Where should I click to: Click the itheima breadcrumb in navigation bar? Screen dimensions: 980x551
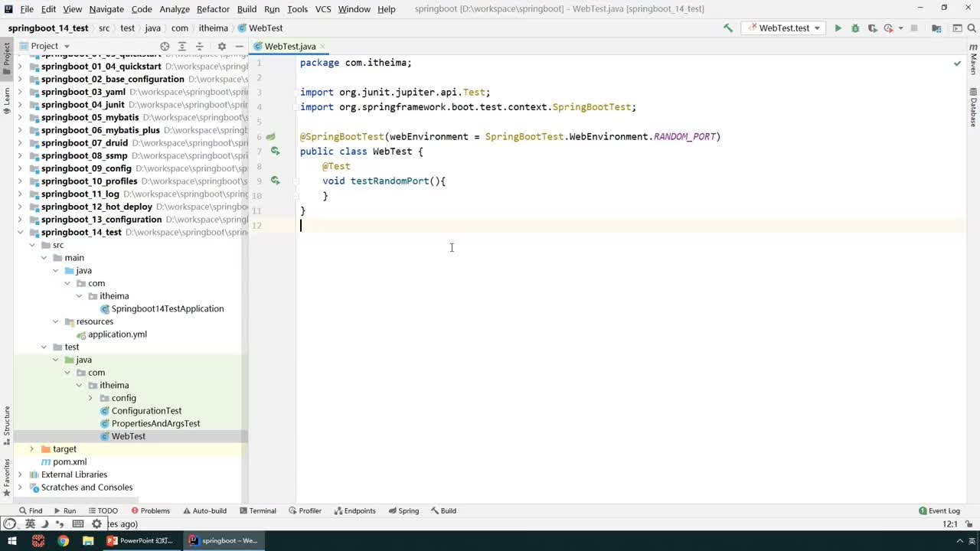pos(214,28)
